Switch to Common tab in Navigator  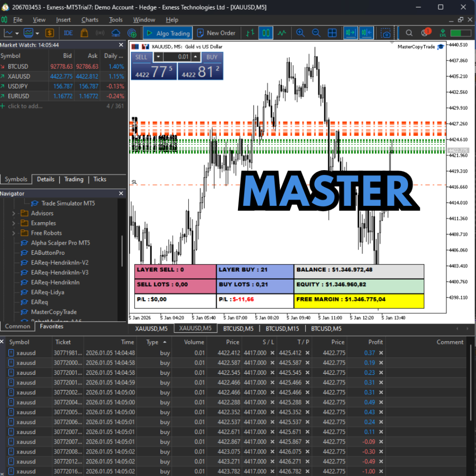tap(18, 326)
